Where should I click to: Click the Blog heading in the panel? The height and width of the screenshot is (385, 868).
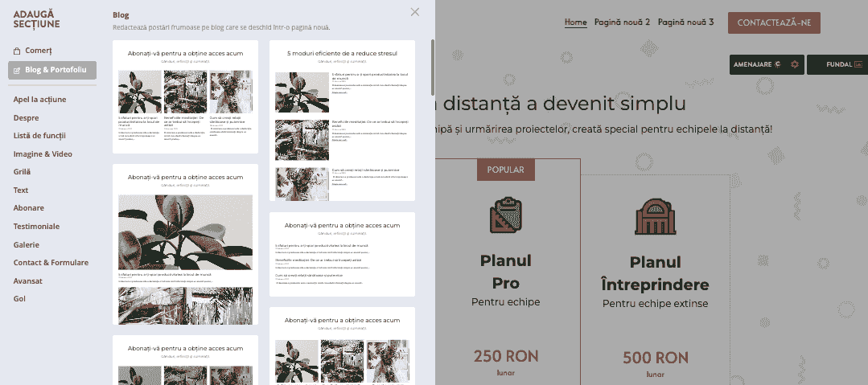(x=121, y=15)
